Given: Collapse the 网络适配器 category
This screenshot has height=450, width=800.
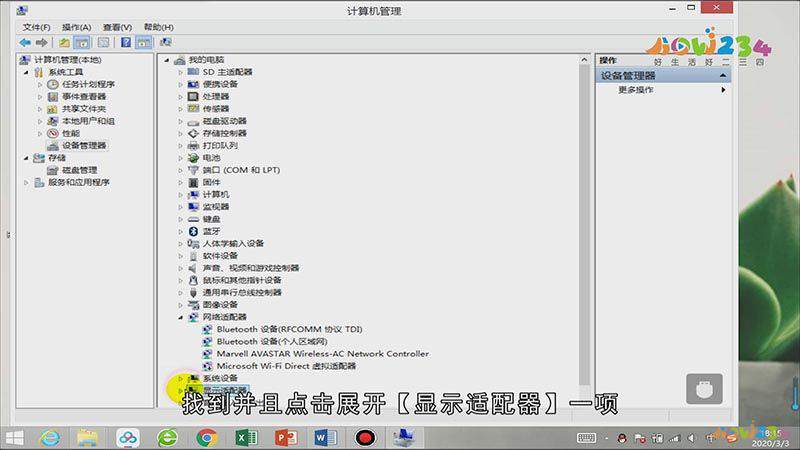Looking at the screenshot, I should pos(181,317).
